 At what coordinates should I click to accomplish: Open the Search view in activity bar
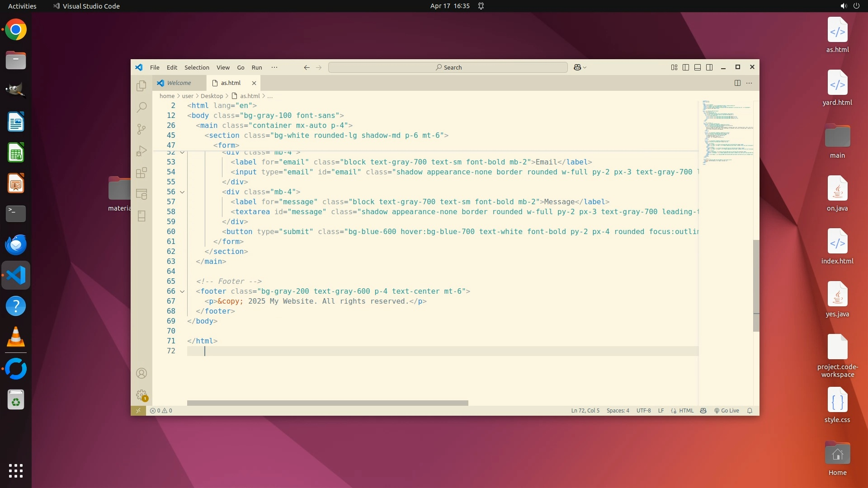point(142,107)
